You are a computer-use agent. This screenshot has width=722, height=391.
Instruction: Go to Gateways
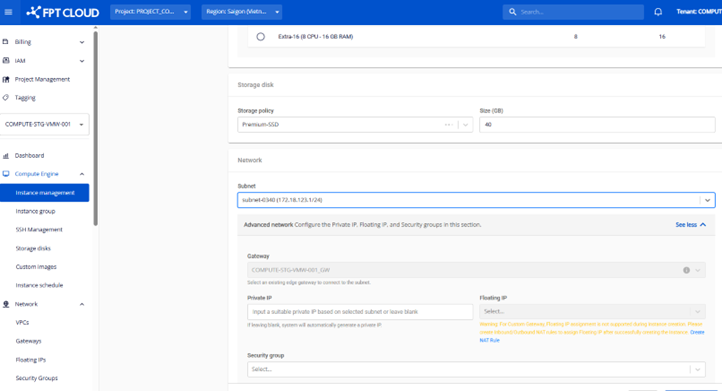(x=29, y=341)
